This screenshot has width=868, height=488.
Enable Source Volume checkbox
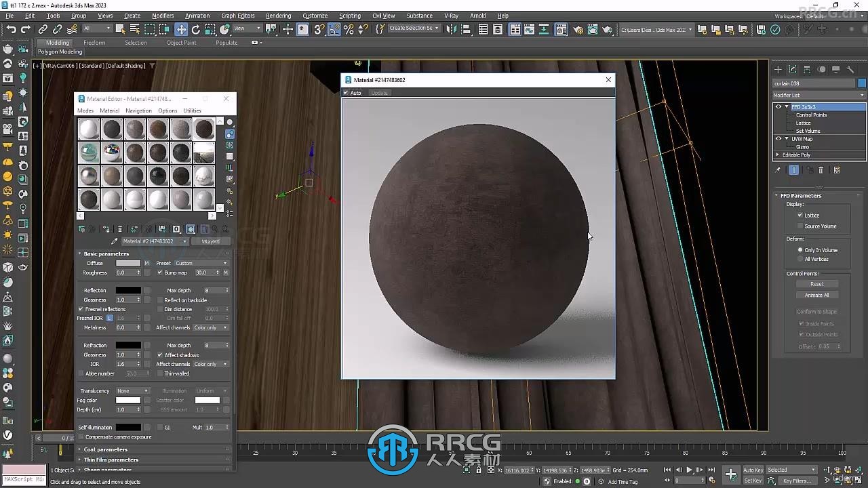click(800, 226)
